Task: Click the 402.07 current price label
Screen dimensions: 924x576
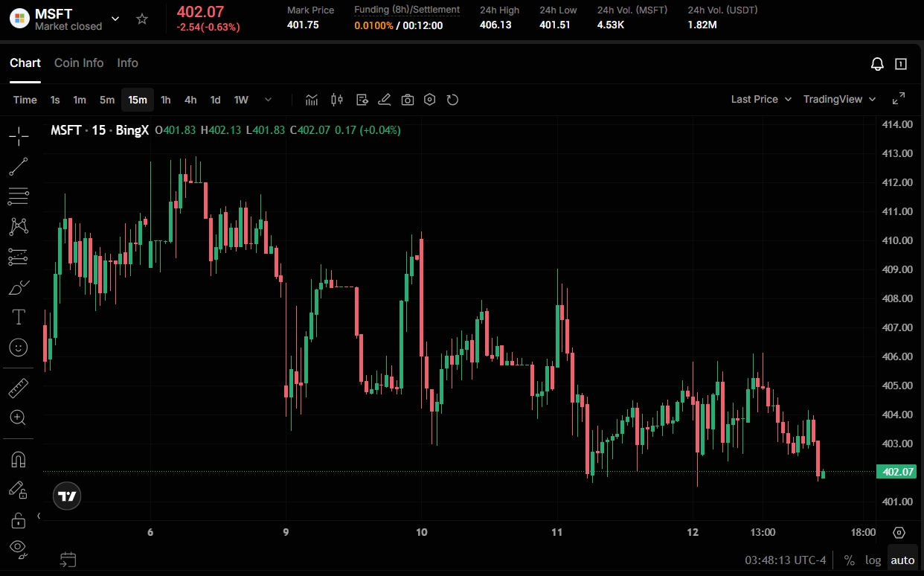Action: click(x=896, y=472)
